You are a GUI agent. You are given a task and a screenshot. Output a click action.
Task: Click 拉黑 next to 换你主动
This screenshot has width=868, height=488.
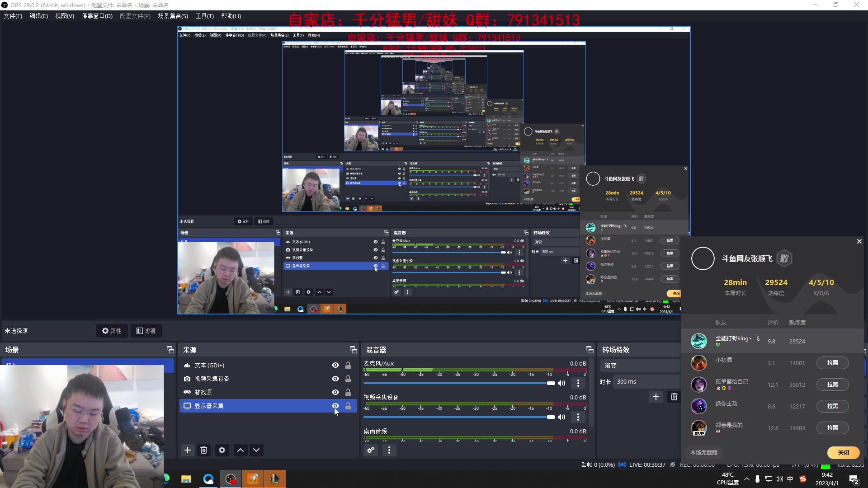pyautogui.click(x=833, y=406)
